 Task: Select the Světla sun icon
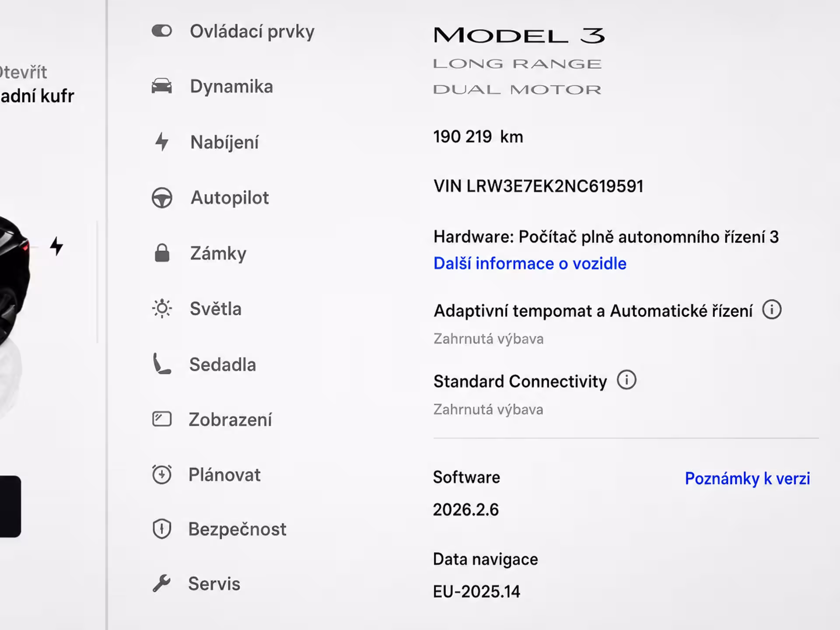[162, 308]
